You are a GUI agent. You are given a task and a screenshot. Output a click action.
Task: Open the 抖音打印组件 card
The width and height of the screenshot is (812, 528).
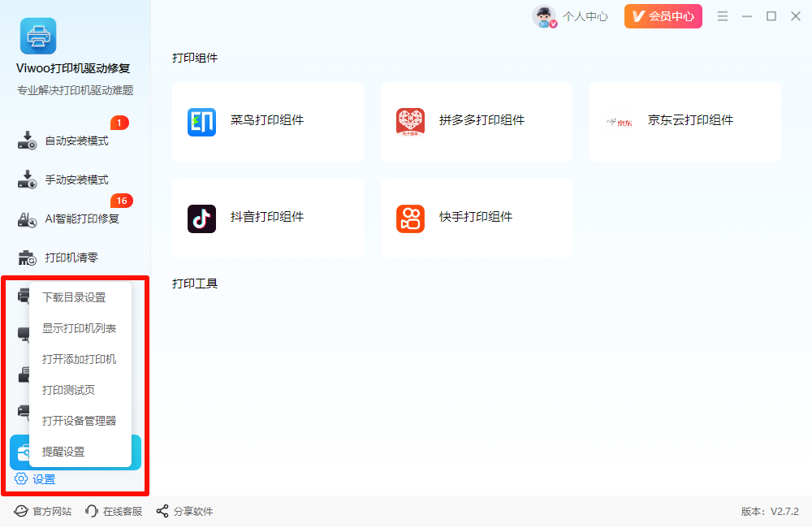268,219
